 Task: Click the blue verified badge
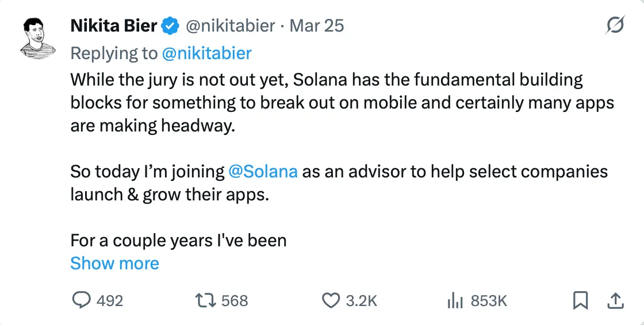tap(169, 26)
